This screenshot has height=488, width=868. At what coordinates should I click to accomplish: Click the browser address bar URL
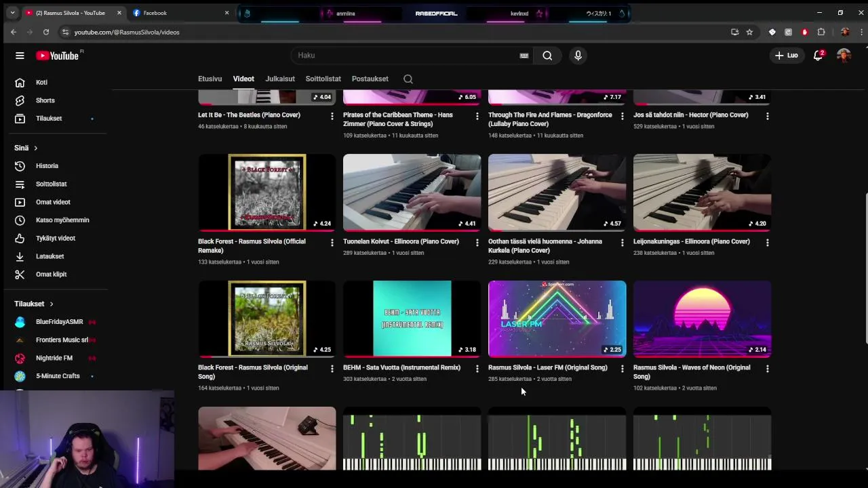127,32
